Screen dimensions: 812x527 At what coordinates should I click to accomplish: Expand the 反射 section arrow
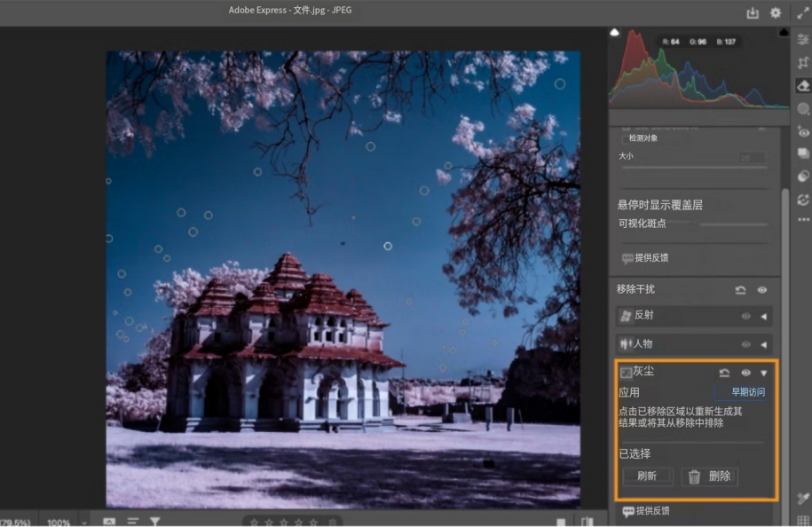pyautogui.click(x=763, y=316)
